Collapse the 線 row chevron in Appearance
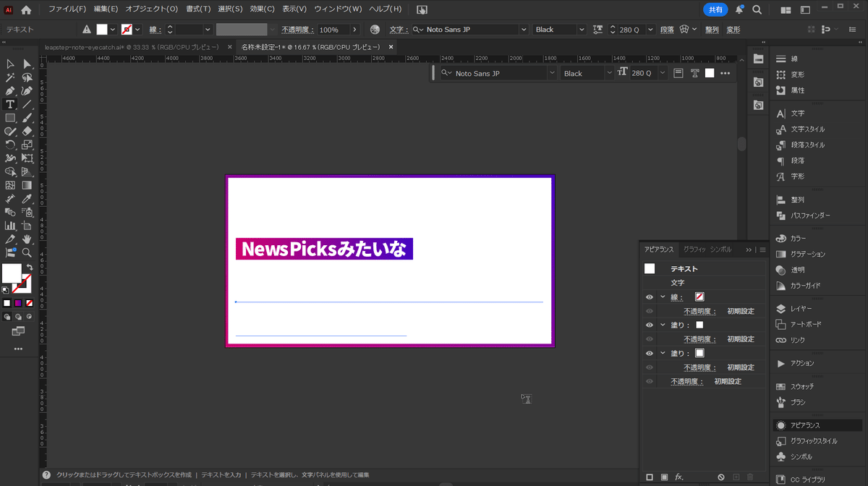The width and height of the screenshot is (868, 486). tap(662, 297)
